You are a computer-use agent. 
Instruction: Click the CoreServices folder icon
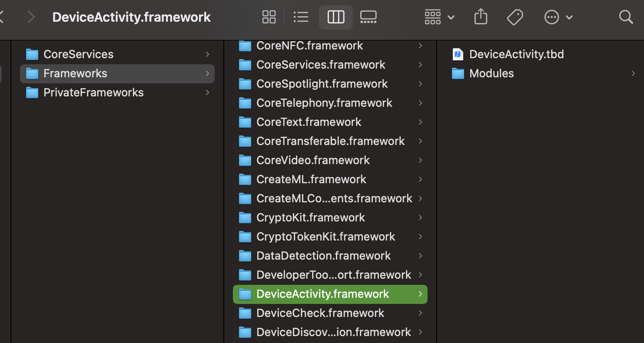[x=32, y=54]
